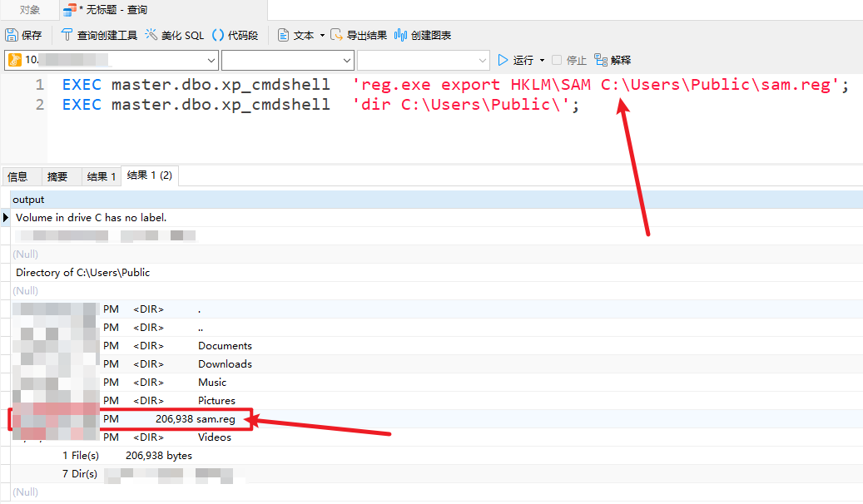Image resolution: width=863 pixels, height=504 pixels.
Task: Toggle the Stop checkbox
Action: click(x=557, y=60)
